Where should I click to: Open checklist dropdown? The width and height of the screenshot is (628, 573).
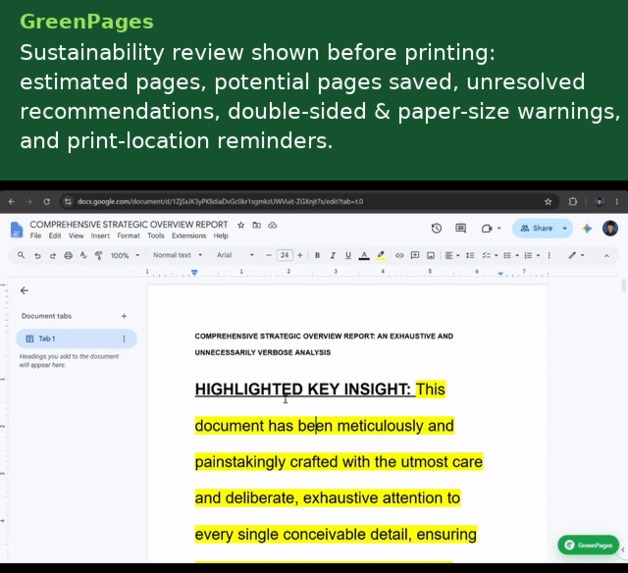point(490,255)
